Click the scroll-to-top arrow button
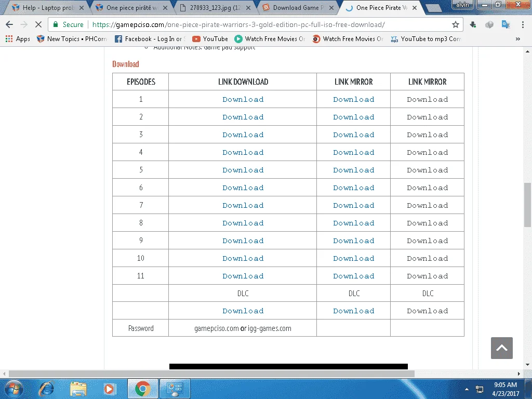 point(501,348)
